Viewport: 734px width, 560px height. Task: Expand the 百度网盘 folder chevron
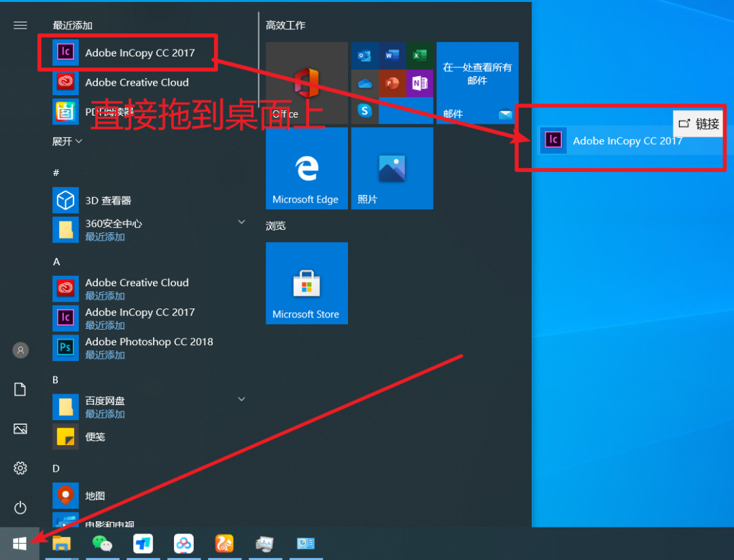click(241, 400)
